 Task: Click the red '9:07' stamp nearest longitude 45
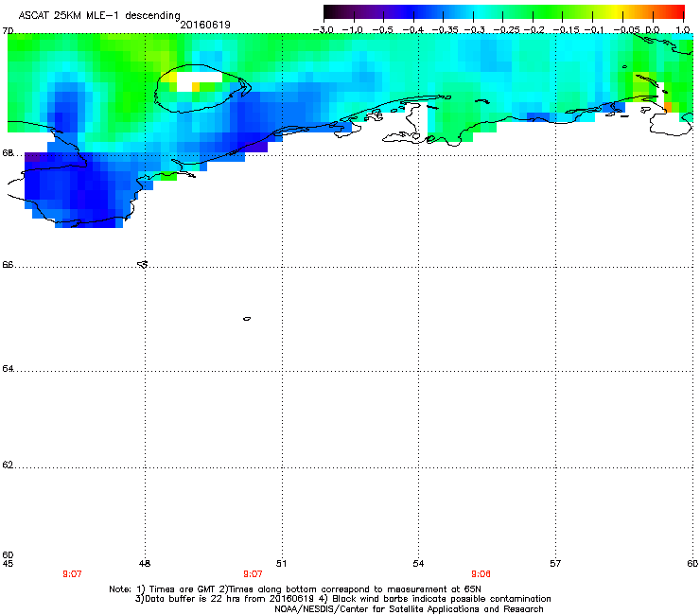click(72, 574)
